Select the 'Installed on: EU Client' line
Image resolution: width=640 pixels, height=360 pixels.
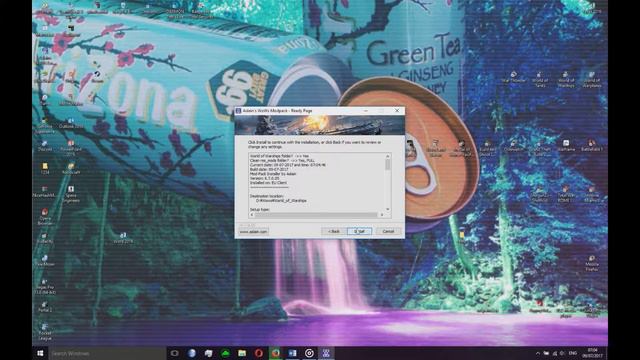click(268, 183)
